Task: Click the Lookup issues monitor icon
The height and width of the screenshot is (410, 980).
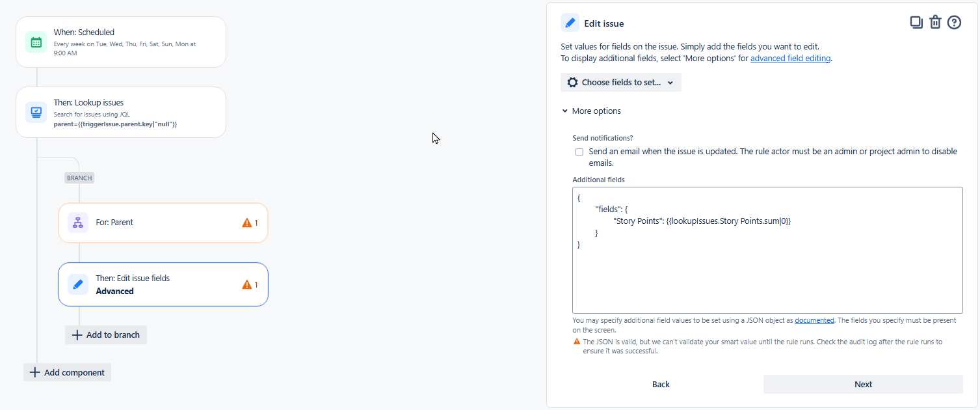Action: [x=36, y=112]
